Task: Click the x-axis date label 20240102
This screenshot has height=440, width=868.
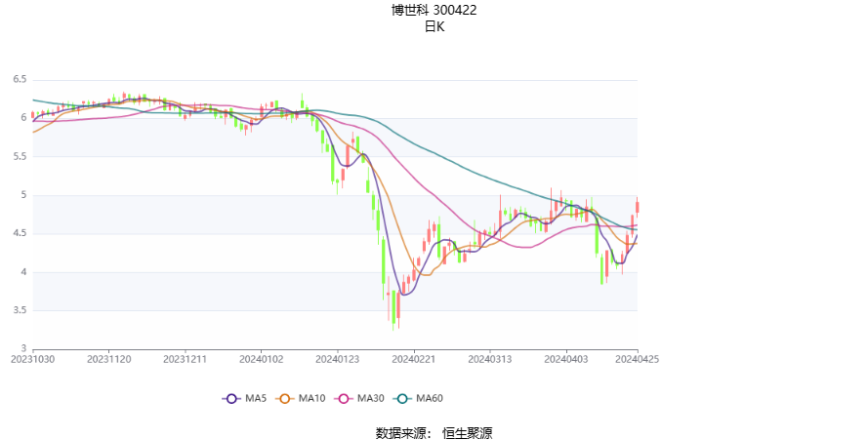Action: pyautogui.click(x=262, y=359)
